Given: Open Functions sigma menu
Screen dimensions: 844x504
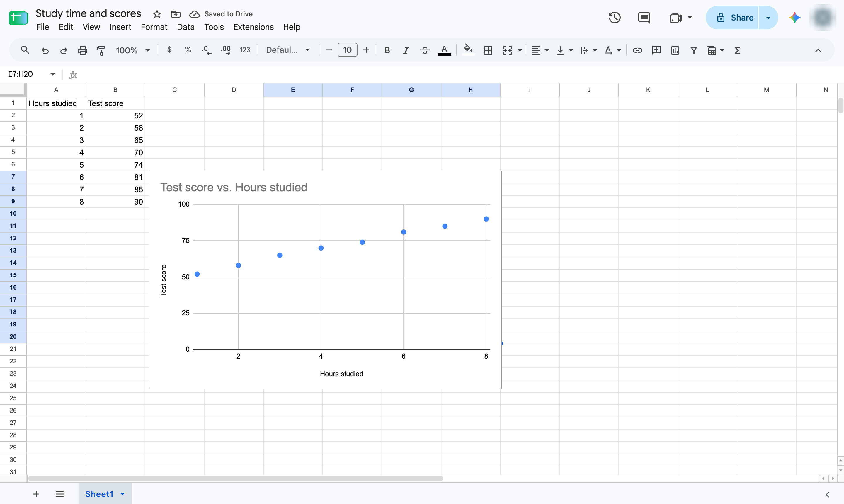Looking at the screenshot, I should pos(737,50).
